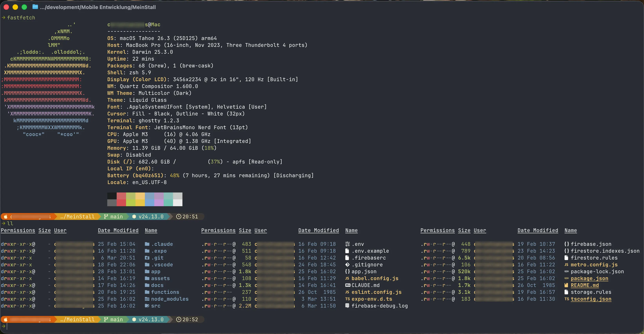Click the teal swatch in the color palette

[168, 199]
